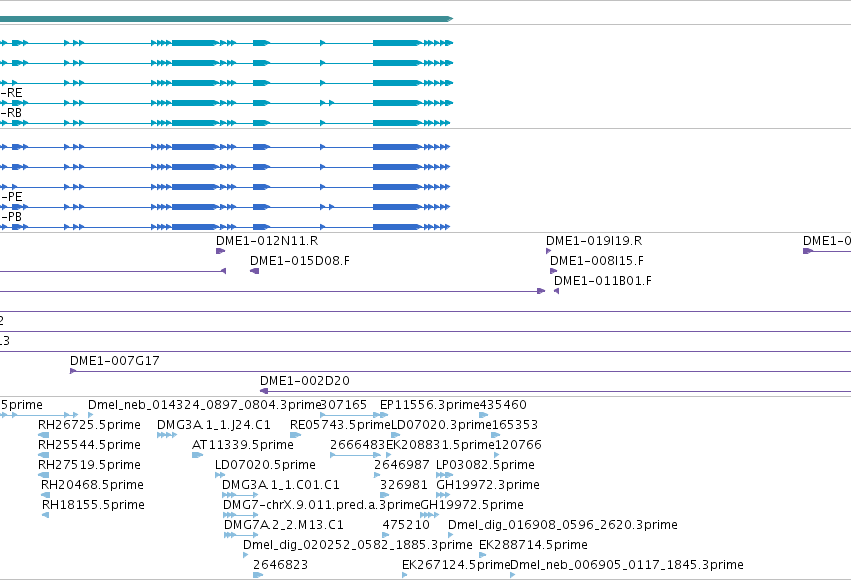Viewport: 851px width, 580px height.
Task: Open EST AT11339.5prime
Action: tap(243, 445)
